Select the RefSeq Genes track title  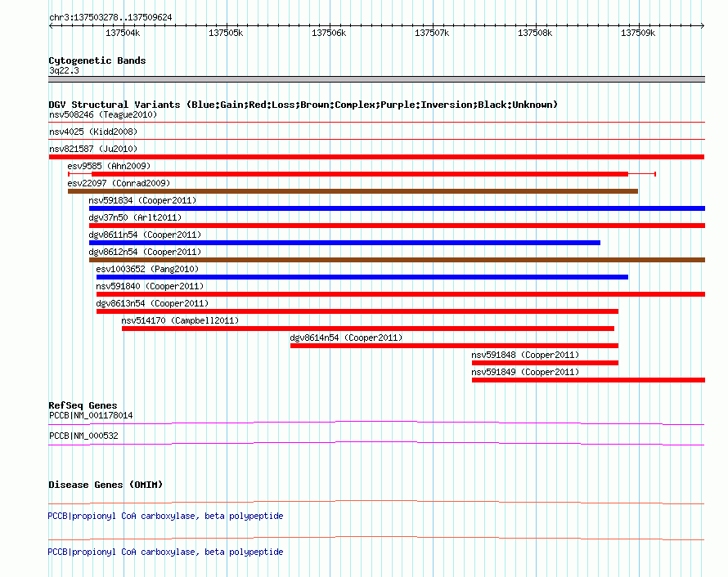coord(83,405)
